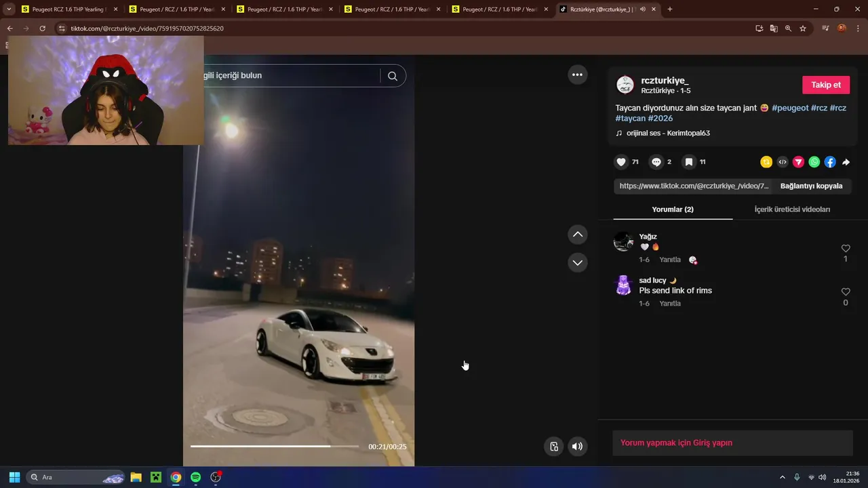The height and width of the screenshot is (488, 868).
Task: Click the taskbar Ara search box
Action: [x=75, y=477]
